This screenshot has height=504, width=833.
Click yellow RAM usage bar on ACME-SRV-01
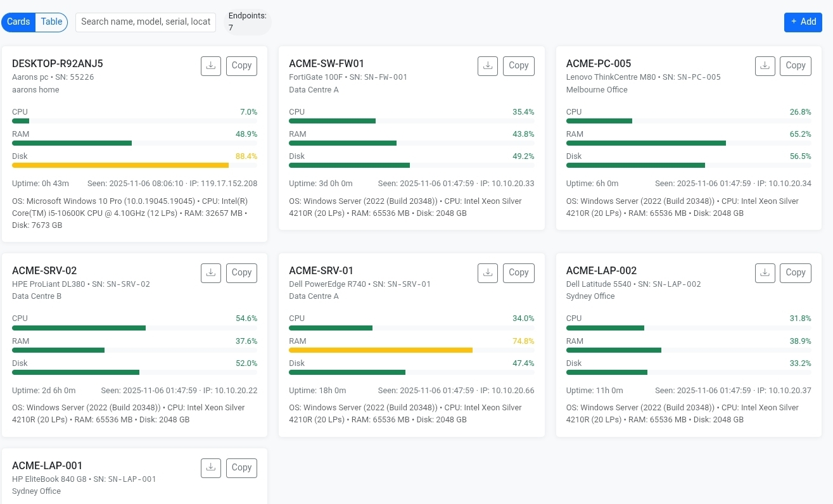click(x=380, y=350)
